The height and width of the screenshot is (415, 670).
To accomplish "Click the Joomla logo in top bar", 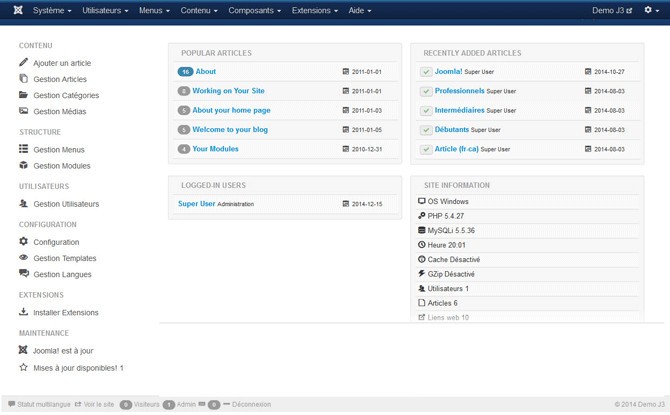I will point(13,10).
